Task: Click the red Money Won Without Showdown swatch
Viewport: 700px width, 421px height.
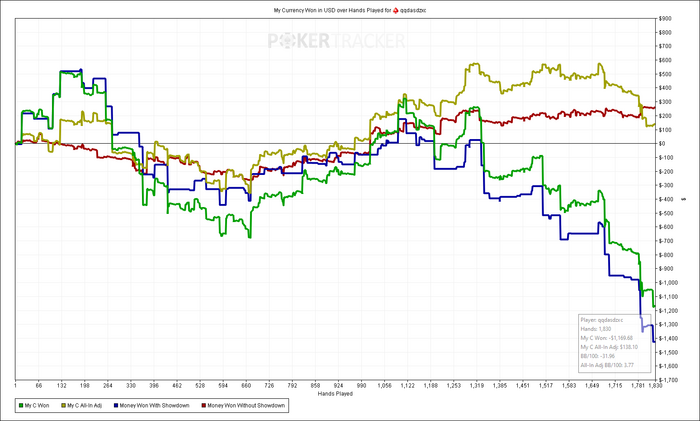Action: pyautogui.click(x=204, y=406)
